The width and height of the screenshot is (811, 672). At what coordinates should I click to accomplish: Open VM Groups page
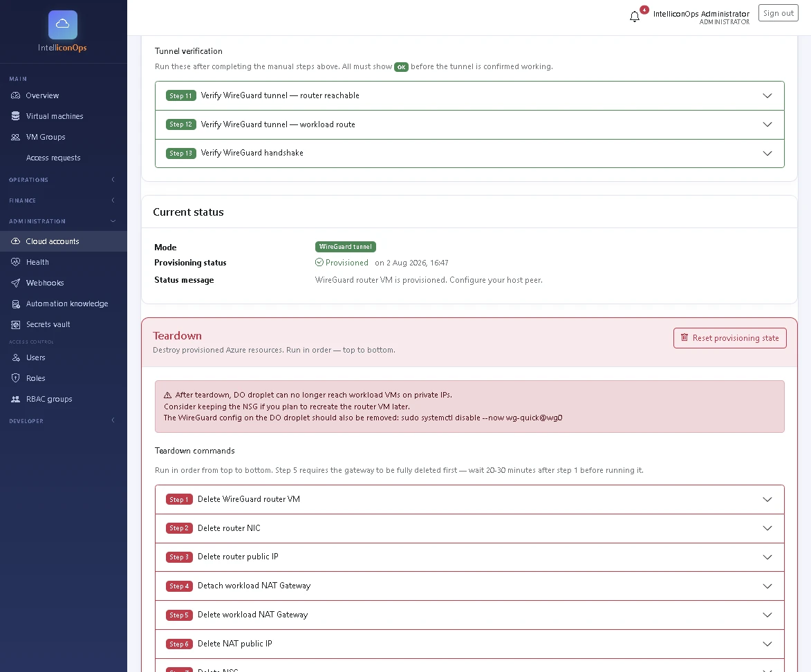(x=63, y=137)
